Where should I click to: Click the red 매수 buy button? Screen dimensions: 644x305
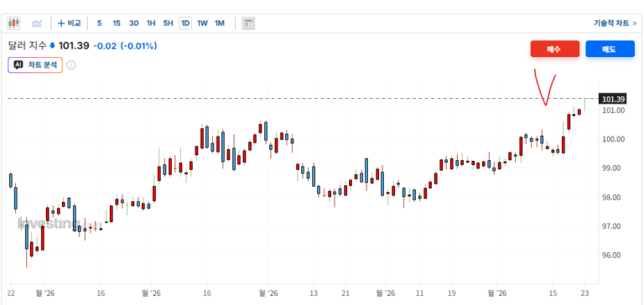554,49
